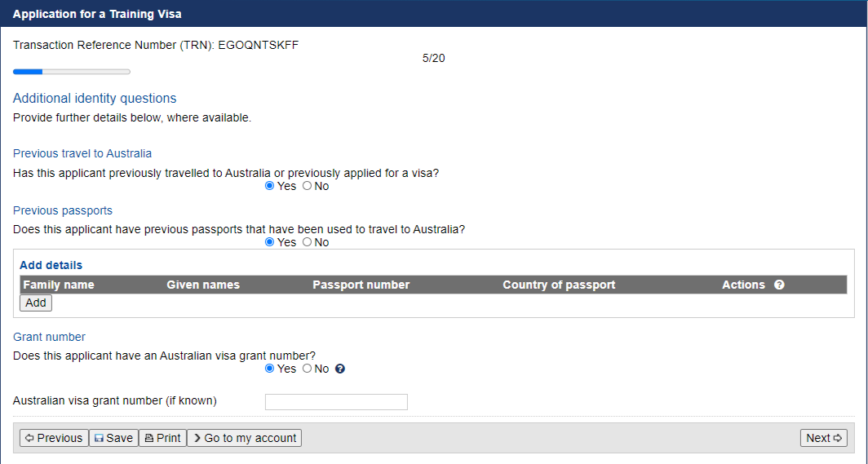Click the Print button with printer icon

click(x=163, y=438)
